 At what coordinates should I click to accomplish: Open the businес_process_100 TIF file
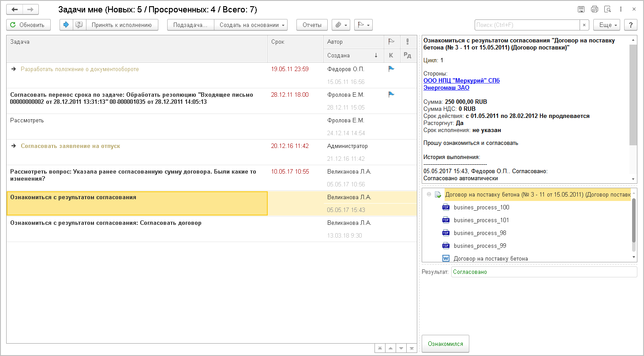tap(475, 207)
